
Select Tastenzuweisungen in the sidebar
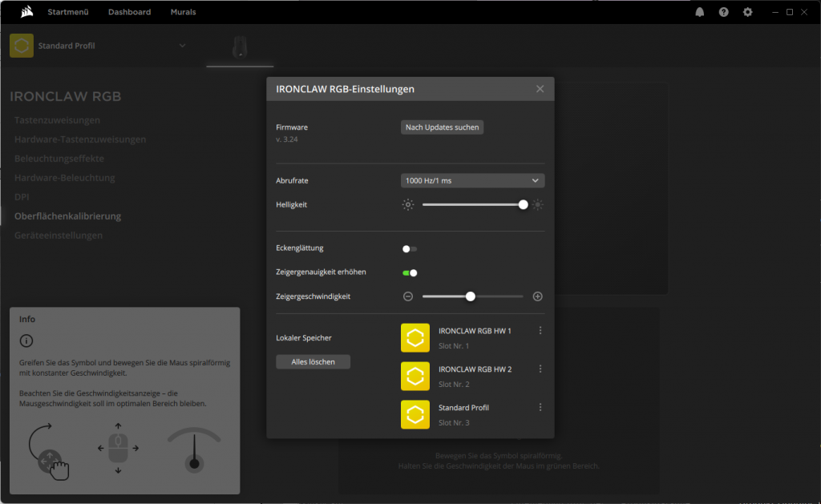pos(57,120)
